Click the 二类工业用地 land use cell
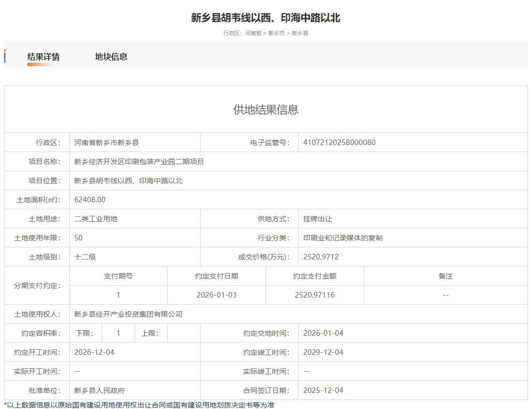The width and height of the screenshot is (532, 409). pyautogui.click(x=96, y=219)
